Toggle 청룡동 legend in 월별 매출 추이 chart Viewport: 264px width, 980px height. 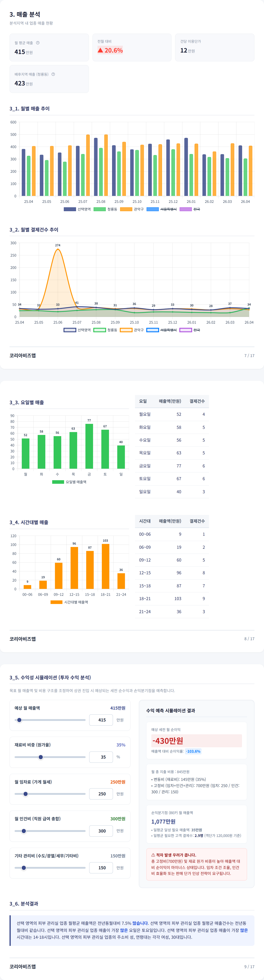tap(106, 209)
